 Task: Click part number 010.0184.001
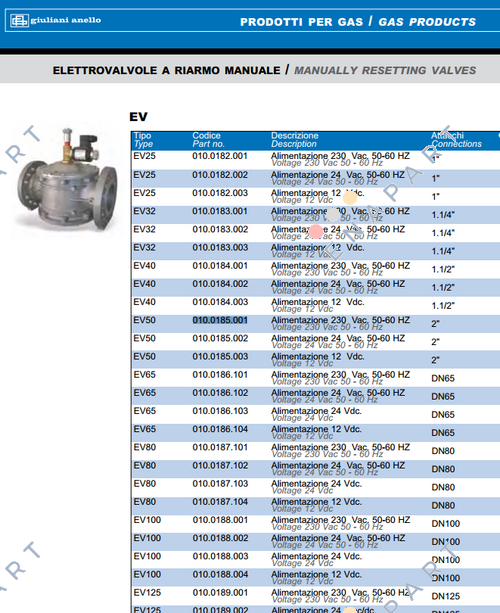pyautogui.click(x=220, y=266)
